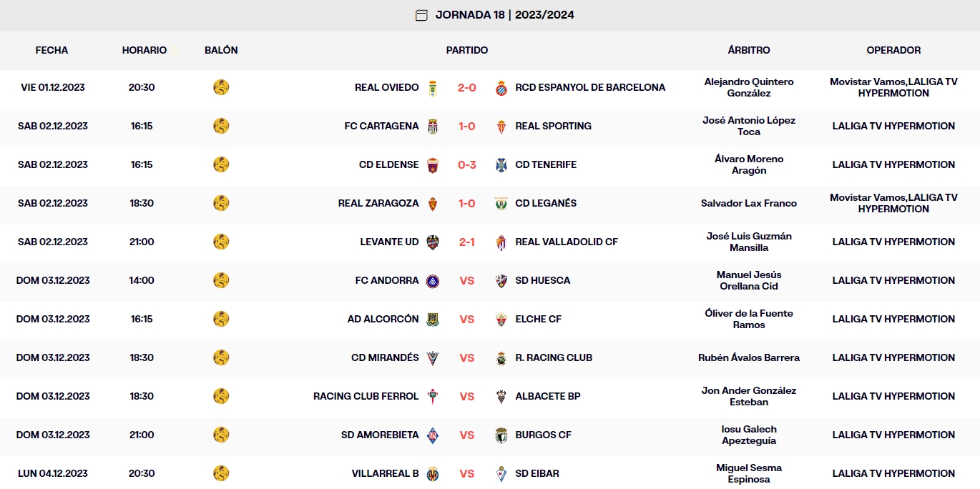Click the SD Eibar badge
The height and width of the screenshot is (489, 980).
tap(499, 473)
